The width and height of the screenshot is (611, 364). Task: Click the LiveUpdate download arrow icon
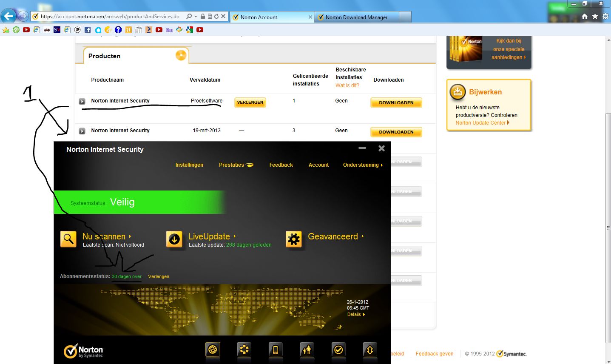(174, 239)
